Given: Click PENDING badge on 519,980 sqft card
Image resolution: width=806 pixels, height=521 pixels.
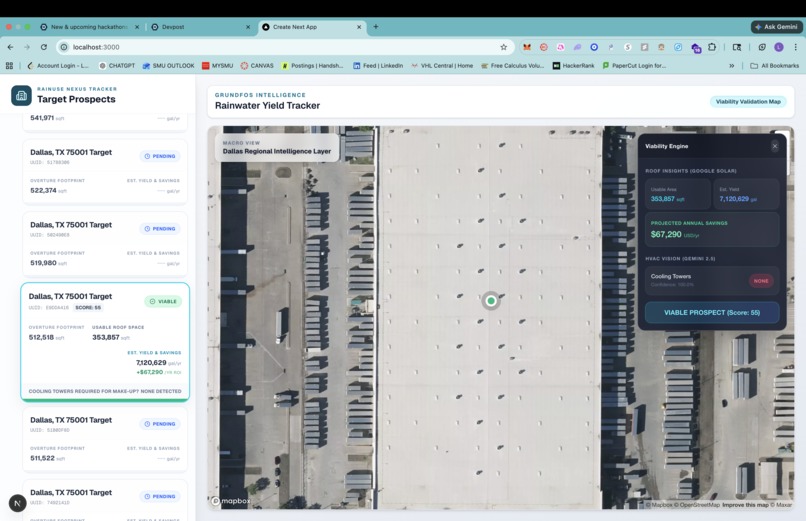Looking at the screenshot, I should coord(160,229).
